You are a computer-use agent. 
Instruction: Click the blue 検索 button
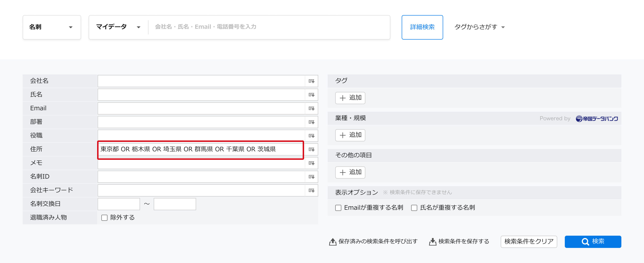tap(593, 242)
